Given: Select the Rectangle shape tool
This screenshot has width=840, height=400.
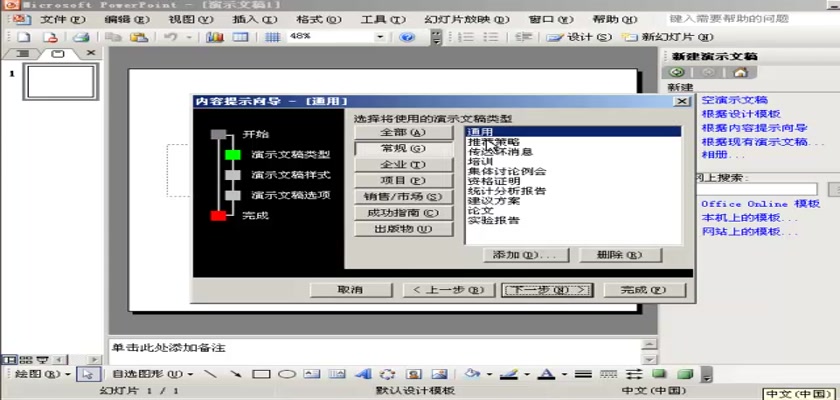Looking at the screenshot, I should point(261,374).
